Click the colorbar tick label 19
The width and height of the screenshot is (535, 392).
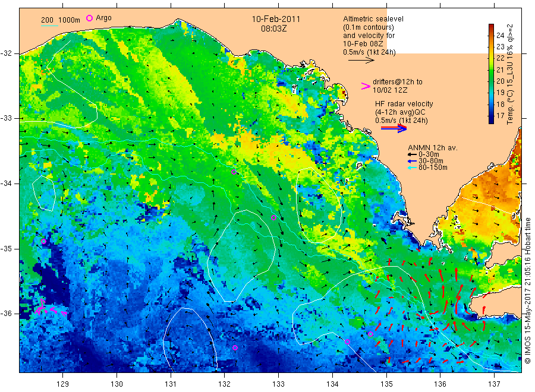click(500, 93)
